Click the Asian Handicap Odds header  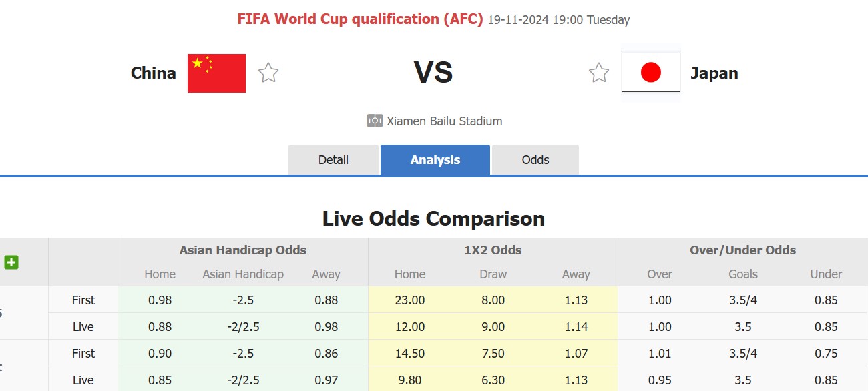tap(242, 250)
